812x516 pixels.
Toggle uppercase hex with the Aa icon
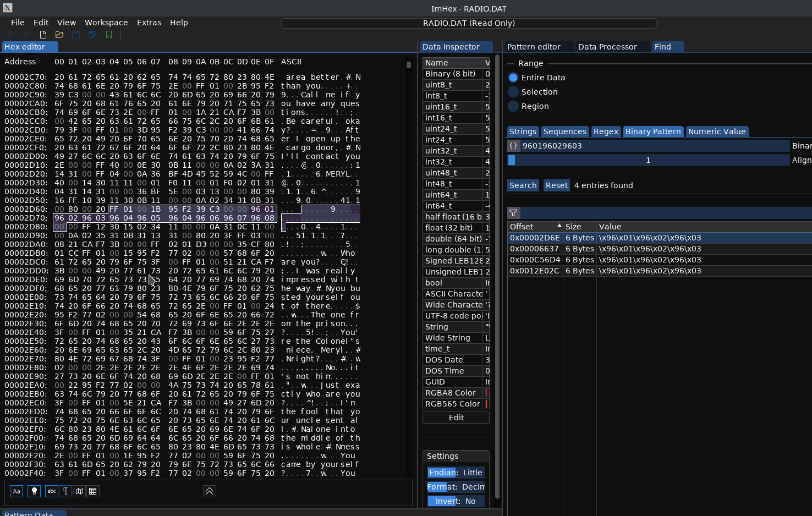coord(16,491)
